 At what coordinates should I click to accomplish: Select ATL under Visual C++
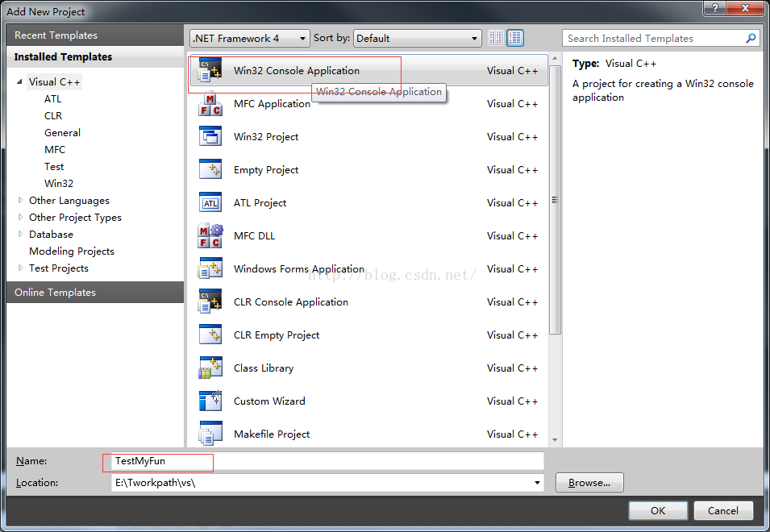pyautogui.click(x=52, y=99)
